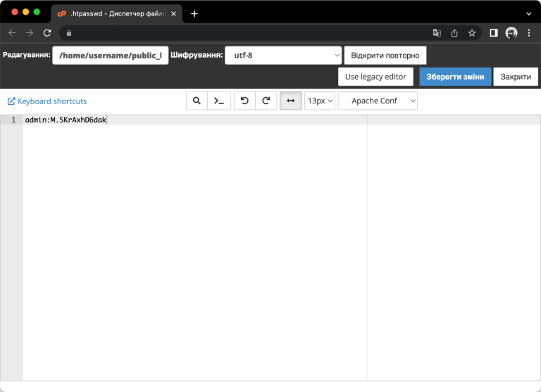Open the Apache Conf syntax dropdown
Image resolution: width=541 pixels, height=392 pixels.
tap(378, 101)
